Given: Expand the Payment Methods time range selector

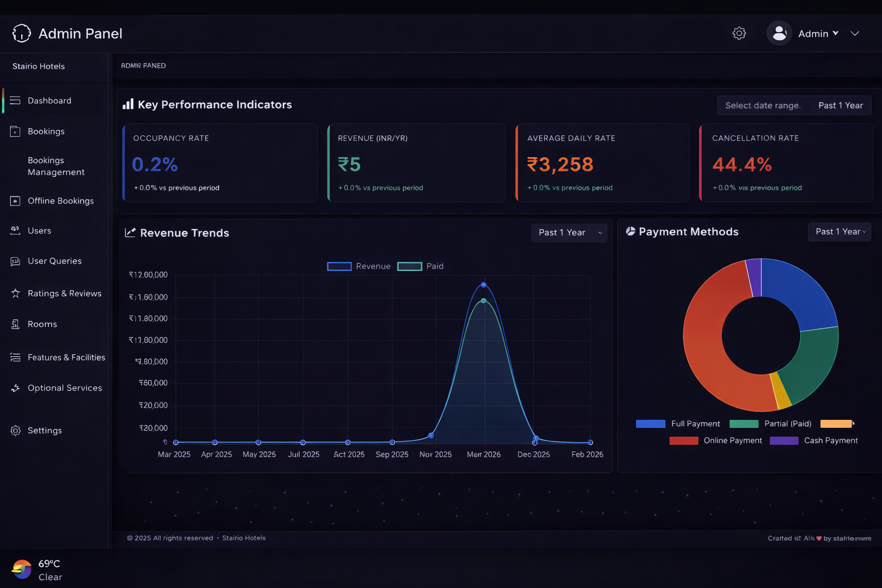Looking at the screenshot, I should point(840,231).
